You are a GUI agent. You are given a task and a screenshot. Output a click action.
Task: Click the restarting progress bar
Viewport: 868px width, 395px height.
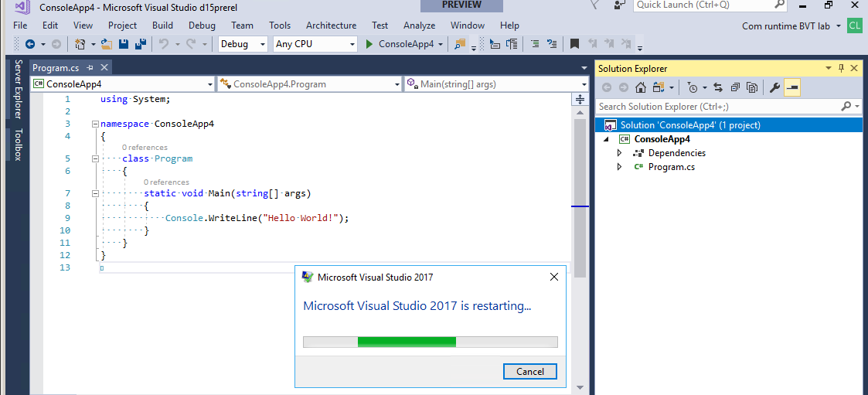(430, 342)
